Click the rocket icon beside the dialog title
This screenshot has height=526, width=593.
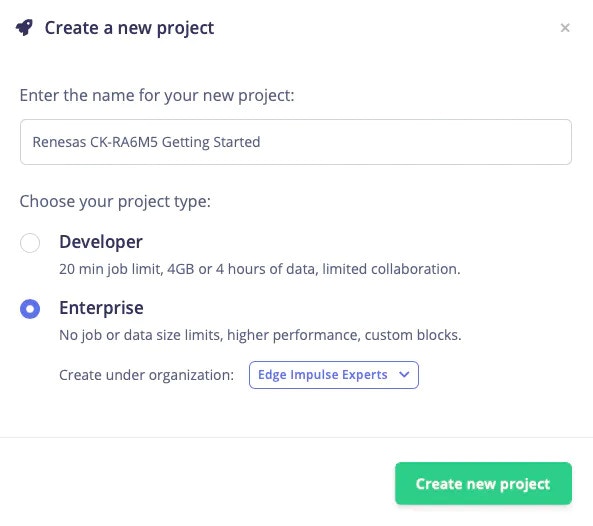tap(25, 28)
